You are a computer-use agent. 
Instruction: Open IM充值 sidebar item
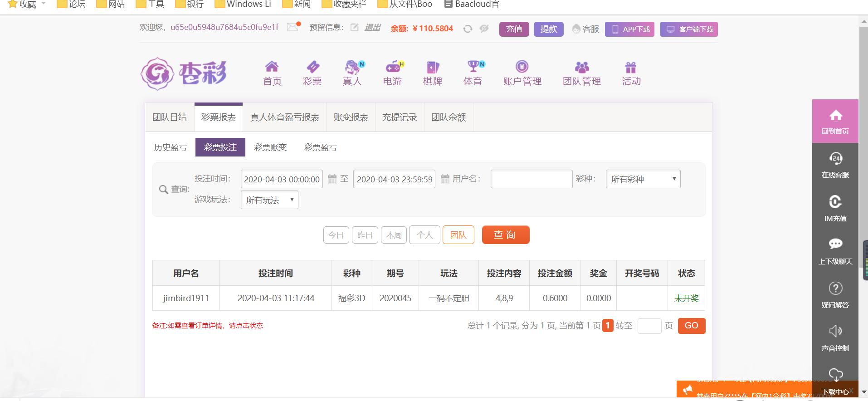click(835, 208)
